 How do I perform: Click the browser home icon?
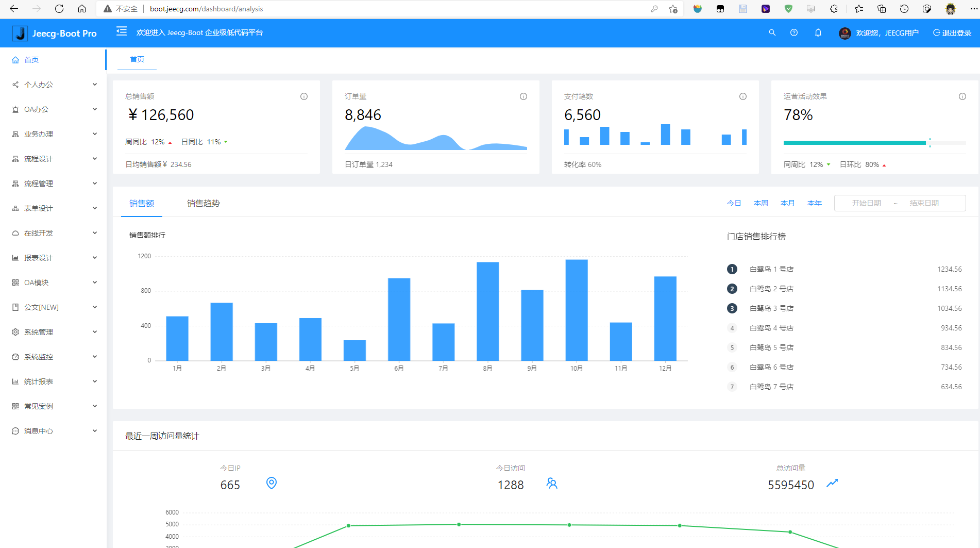coord(82,9)
